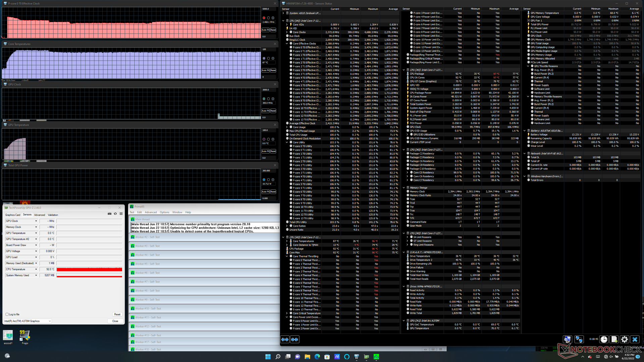Screen dimensions: 644x362
Task: Open the Prime95 Options menu
Action: pyautogui.click(x=164, y=212)
